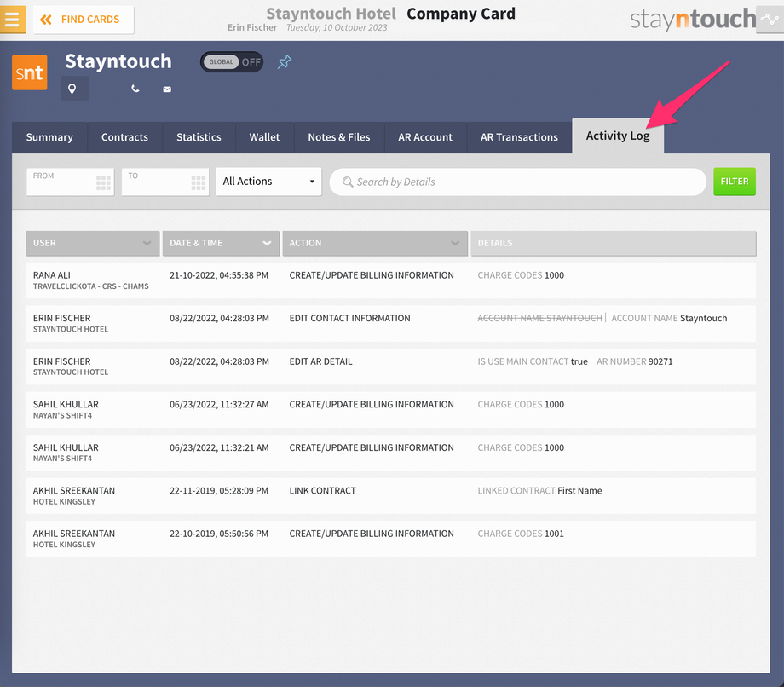This screenshot has height=687, width=784.
Task: Open the Notes & Files tab
Action: pos(339,137)
